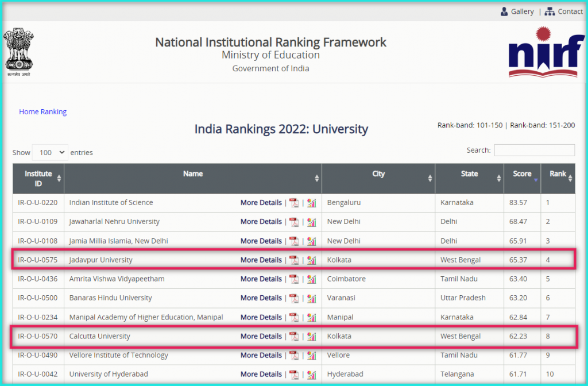Open chart icon for Indian Institute of Science
588x386 pixels.
[x=312, y=203]
